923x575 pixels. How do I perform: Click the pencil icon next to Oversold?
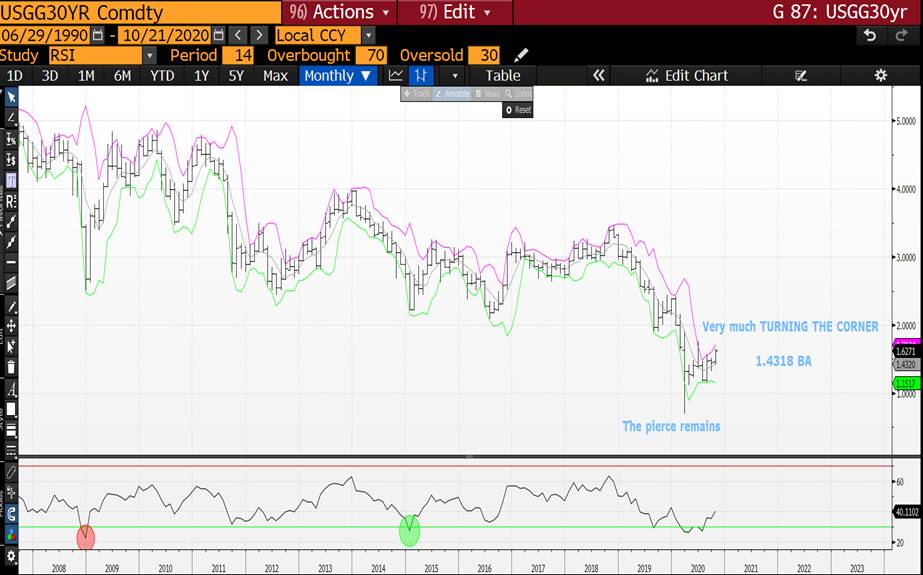[521, 55]
